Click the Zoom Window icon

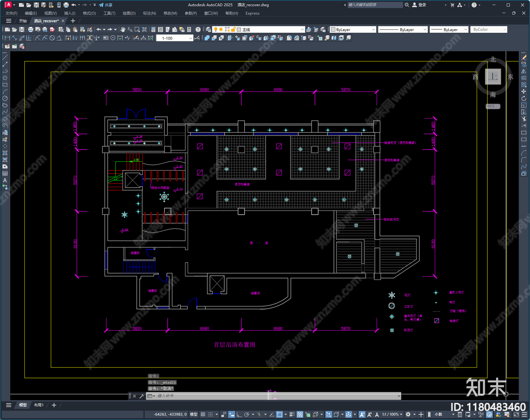pyautogui.click(x=137, y=29)
